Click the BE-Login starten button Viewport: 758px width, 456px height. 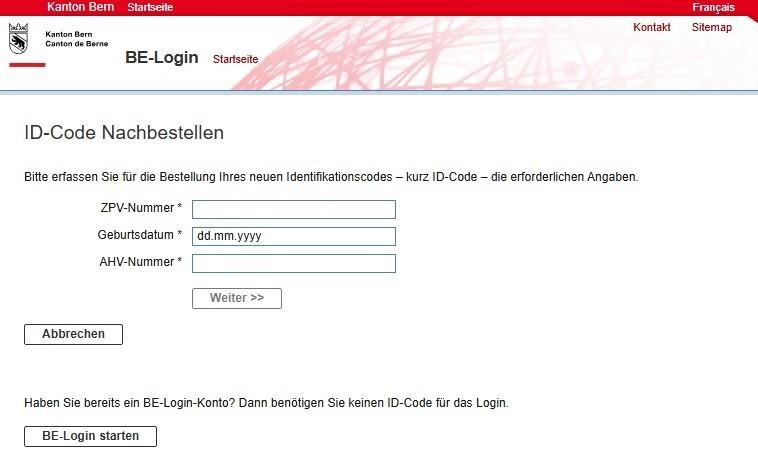(x=90, y=436)
